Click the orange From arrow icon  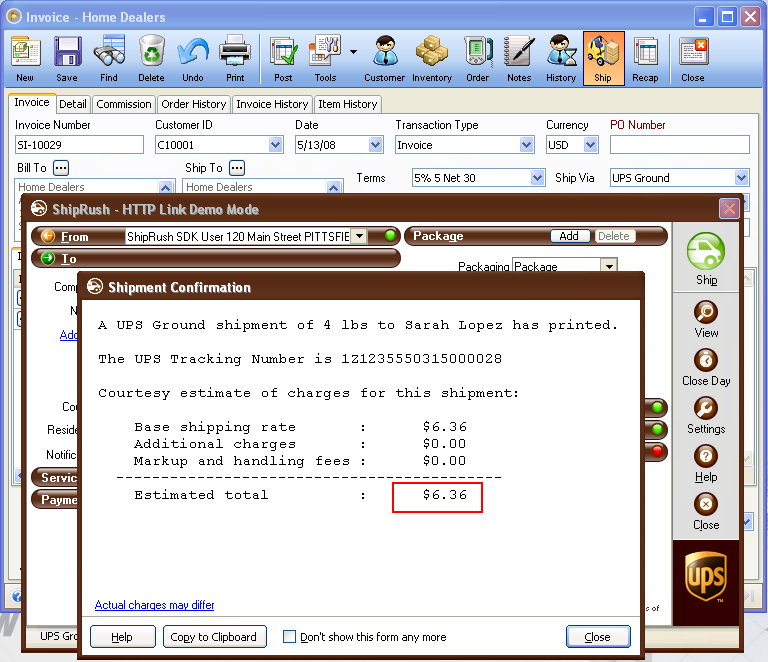click(48, 236)
